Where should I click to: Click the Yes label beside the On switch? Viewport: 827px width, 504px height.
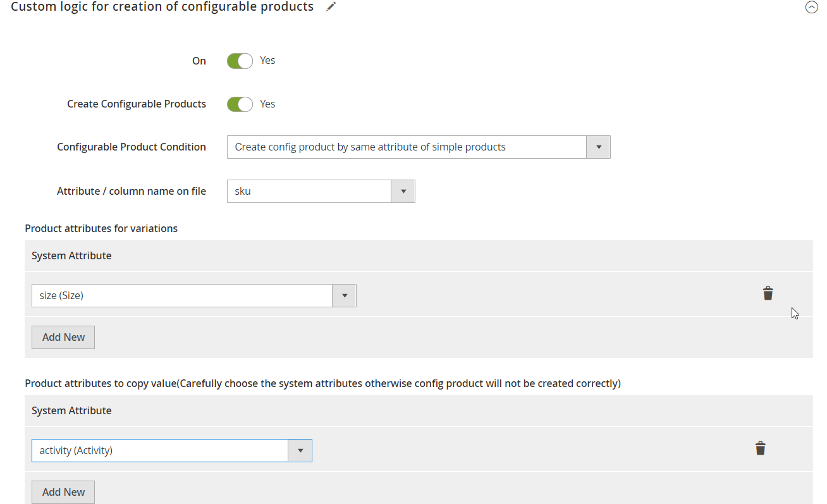(267, 61)
